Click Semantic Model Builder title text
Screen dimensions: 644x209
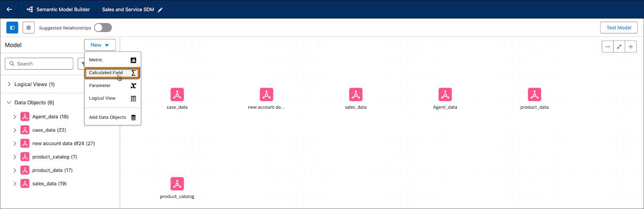pyautogui.click(x=63, y=9)
